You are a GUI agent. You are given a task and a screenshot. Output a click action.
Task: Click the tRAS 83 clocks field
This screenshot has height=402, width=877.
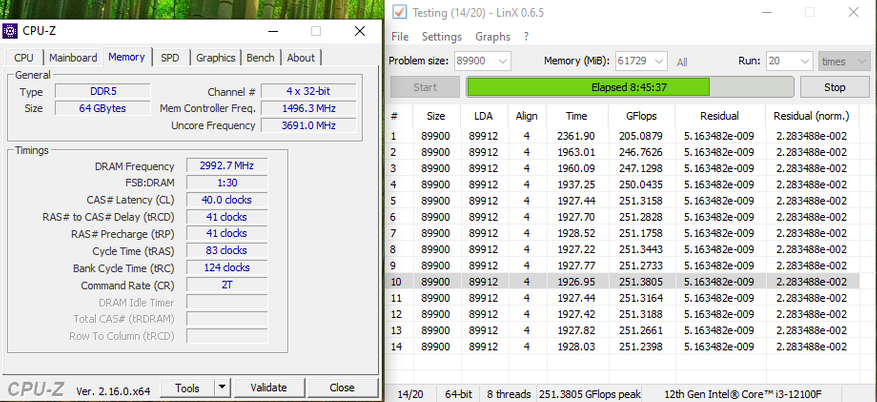(227, 250)
